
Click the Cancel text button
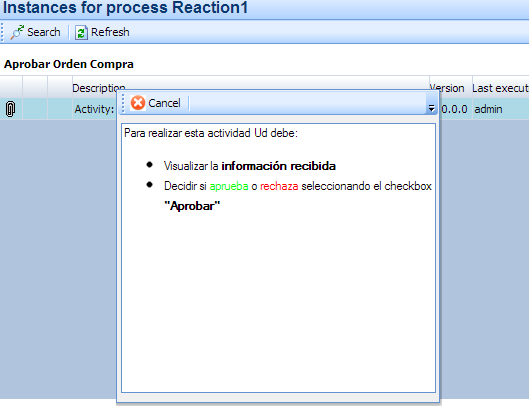coord(164,103)
